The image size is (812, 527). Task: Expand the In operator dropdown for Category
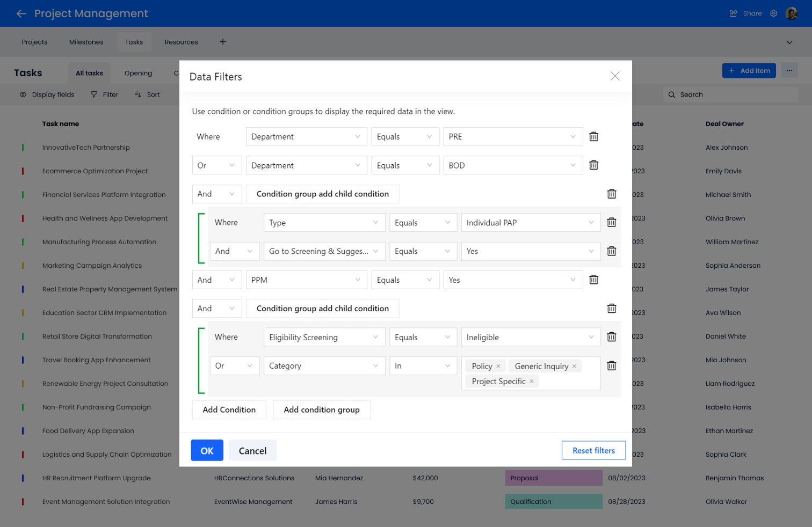point(423,365)
